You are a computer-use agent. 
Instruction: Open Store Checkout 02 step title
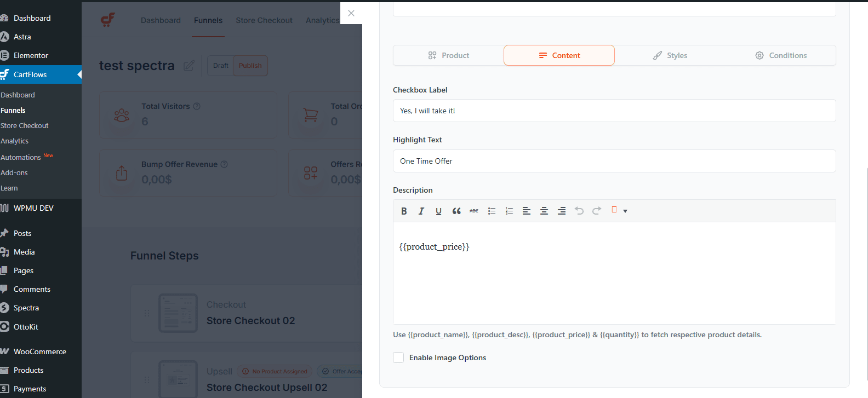[x=250, y=321]
